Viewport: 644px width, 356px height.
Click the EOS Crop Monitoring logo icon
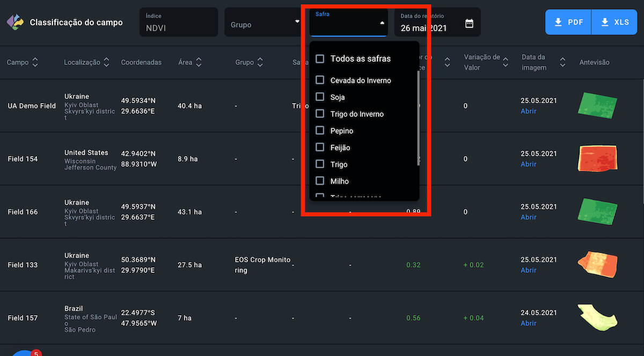pos(15,22)
